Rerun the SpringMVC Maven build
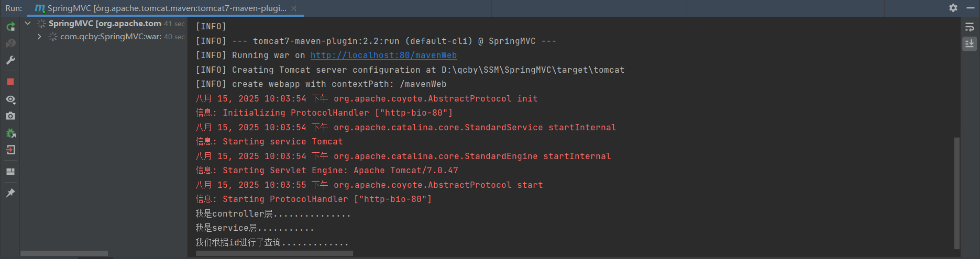The width and height of the screenshot is (980, 259). [x=10, y=26]
